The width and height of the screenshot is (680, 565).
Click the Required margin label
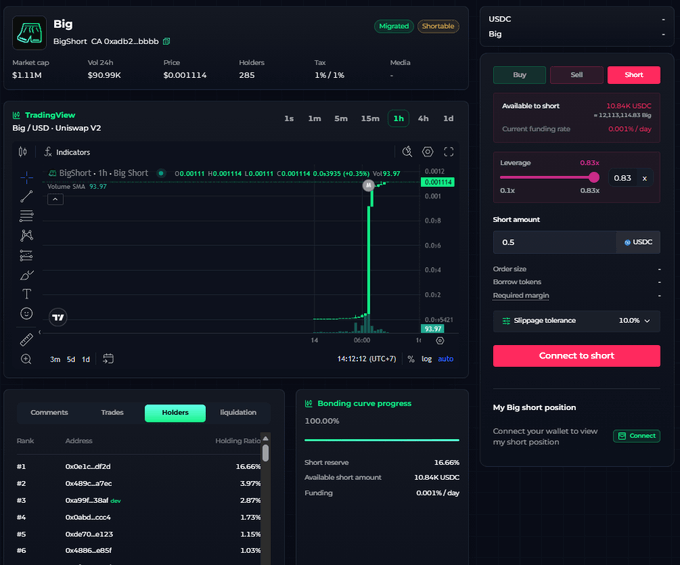[521, 296]
